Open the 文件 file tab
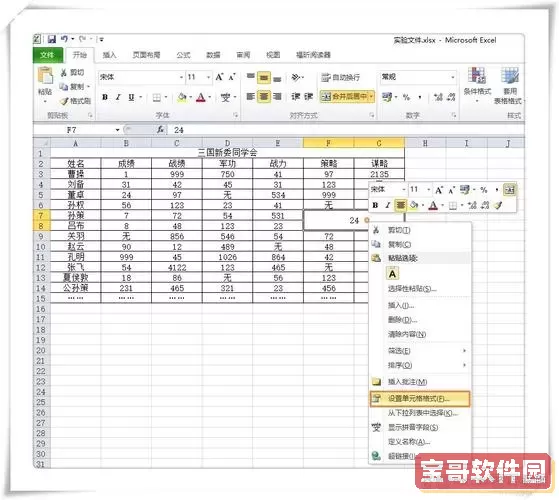The width and height of the screenshot is (559, 500). coord(47,55)
